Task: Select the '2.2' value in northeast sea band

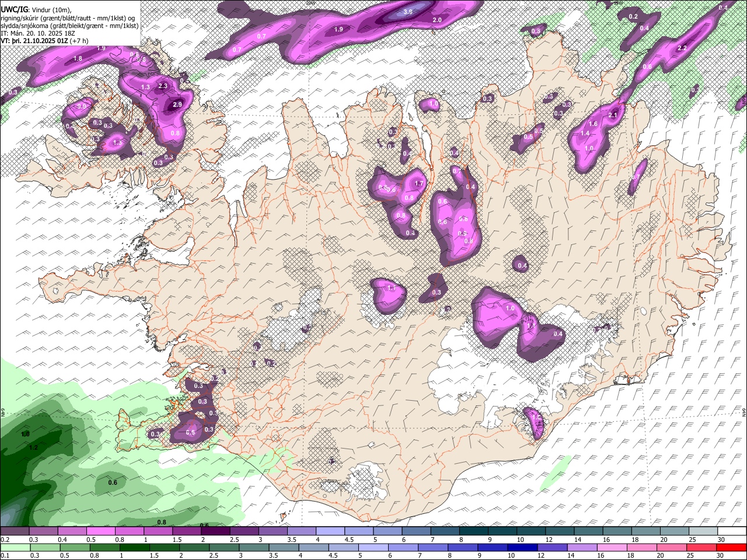Action: click(x=682, y=48)
